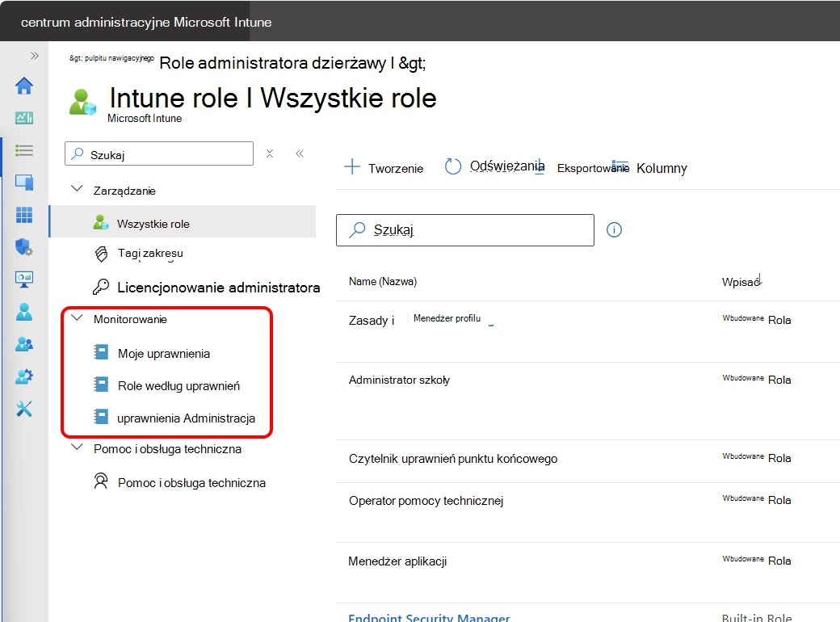This screenshot has height=622, width=840.
Task: Click Wbudowane Rola in Menedżer aplikacji row
Action: (x=757, y=561)
